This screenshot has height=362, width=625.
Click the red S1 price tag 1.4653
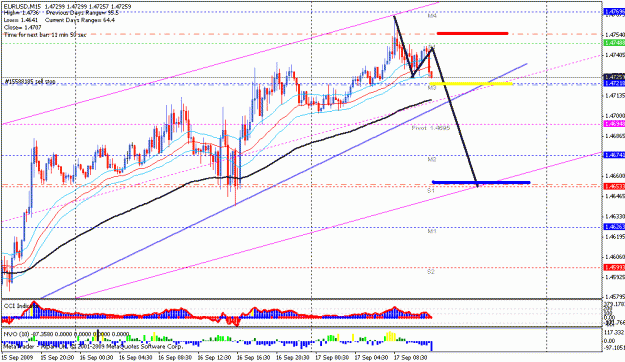(x=615, y=186)
